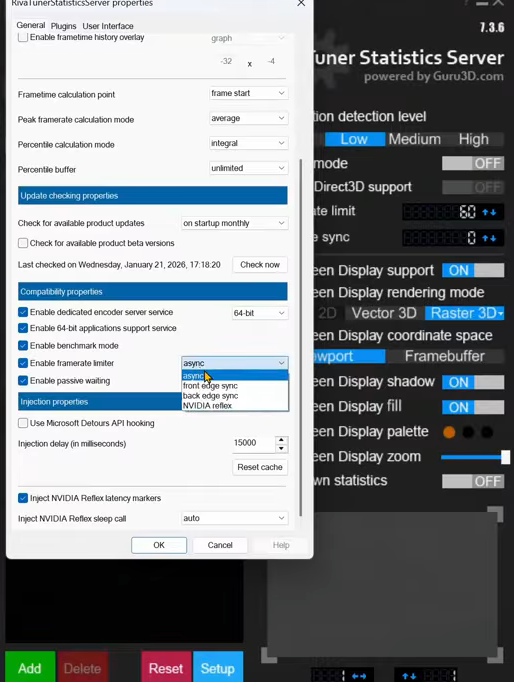The width and height of the screenshot is (514, 682).
Task: Select the orange OSD palette swatch
Action: (x=449, y=432)
